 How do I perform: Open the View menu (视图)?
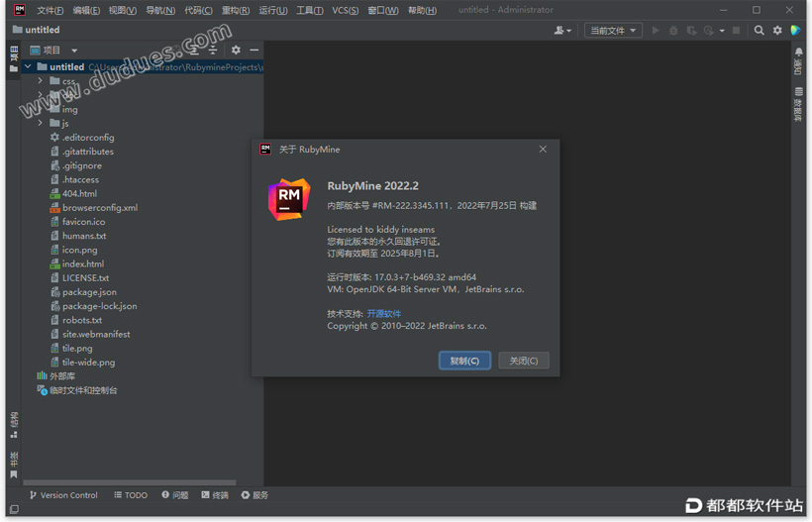[122, 10]
